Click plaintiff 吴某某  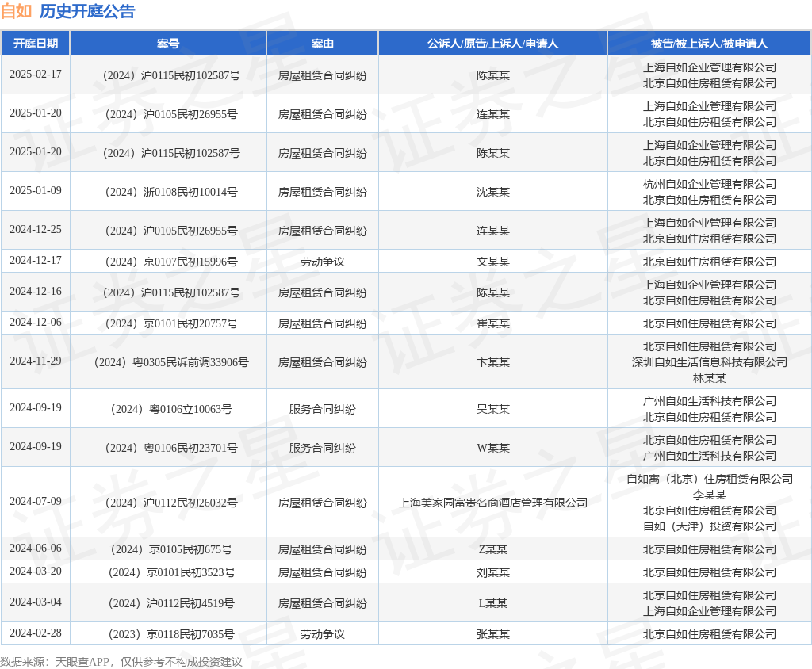493,409
